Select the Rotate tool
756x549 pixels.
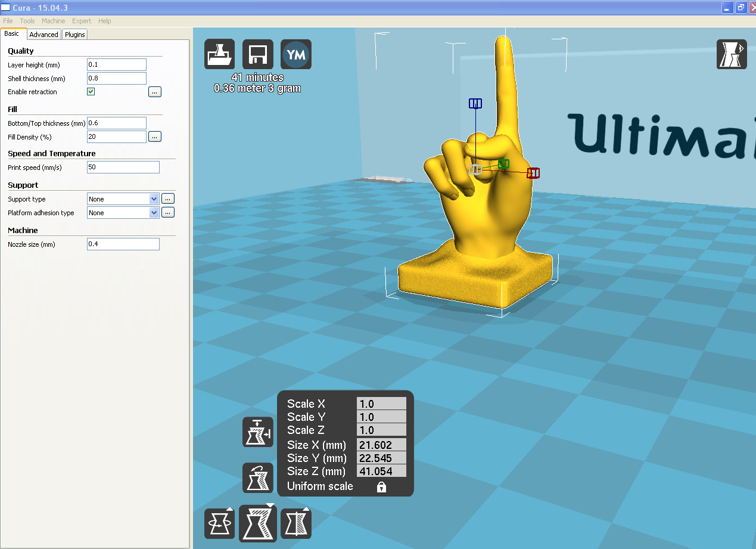219,523
